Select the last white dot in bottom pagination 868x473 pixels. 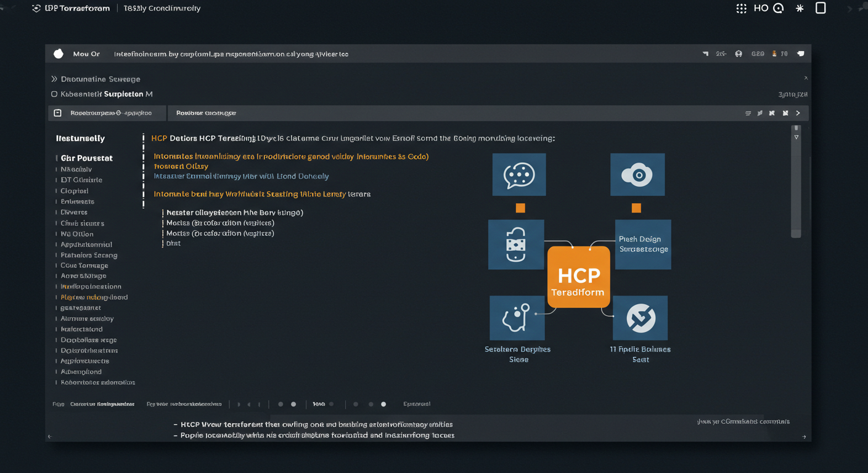pos(383,405)
